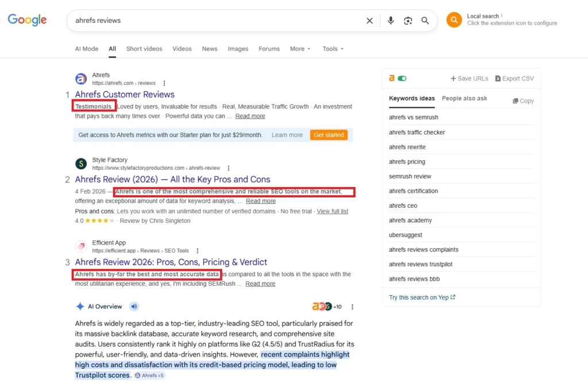The image size is (588, 384).
Task: Copy the keyword ideas list
Action: click(x=523, y=101)
